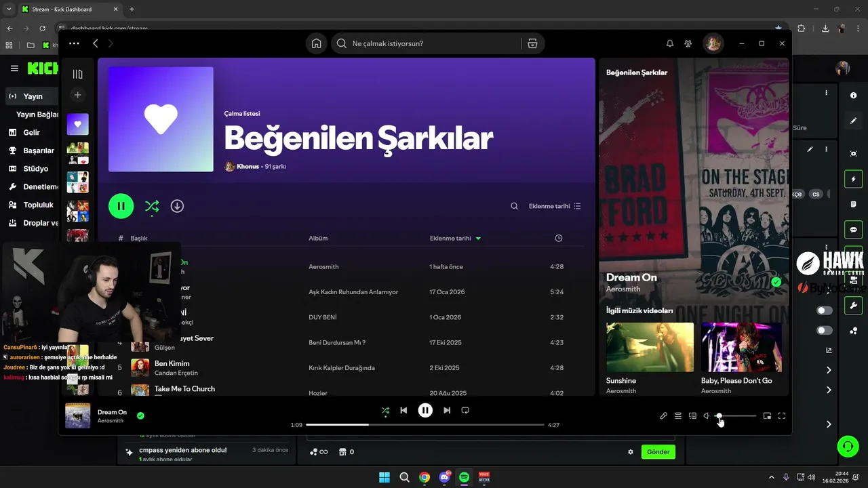
Task: Create a new playlist with plus icon
Action: [78, 96]
